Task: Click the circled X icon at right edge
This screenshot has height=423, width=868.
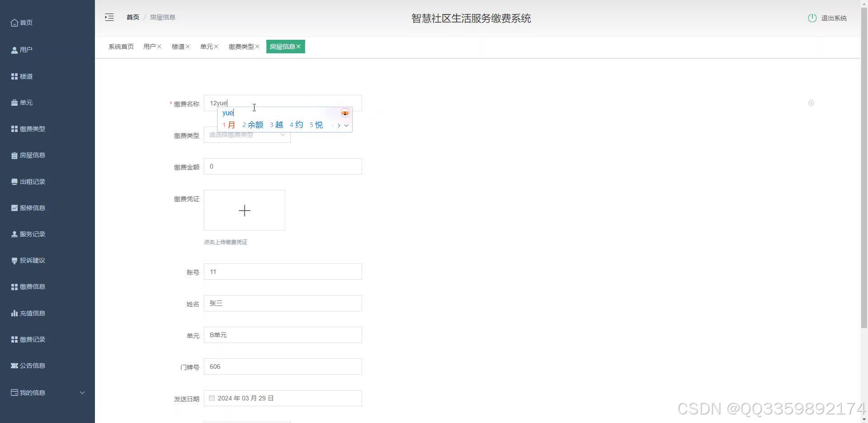Action: point(811,103)
